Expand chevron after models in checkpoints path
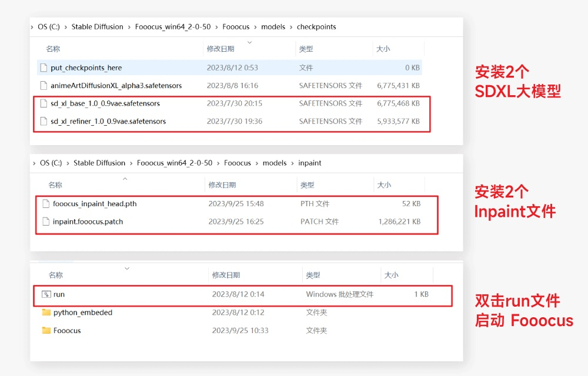 coord(291,27)
